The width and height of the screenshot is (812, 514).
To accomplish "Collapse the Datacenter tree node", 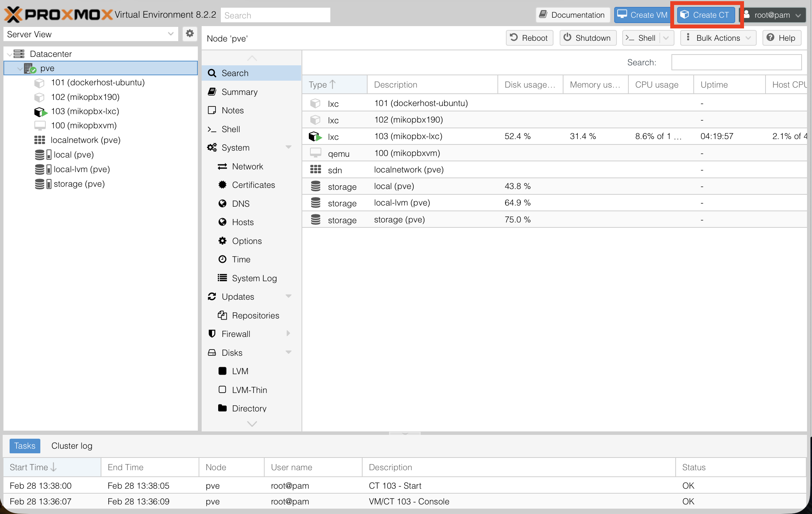I will tap(10, 54).
